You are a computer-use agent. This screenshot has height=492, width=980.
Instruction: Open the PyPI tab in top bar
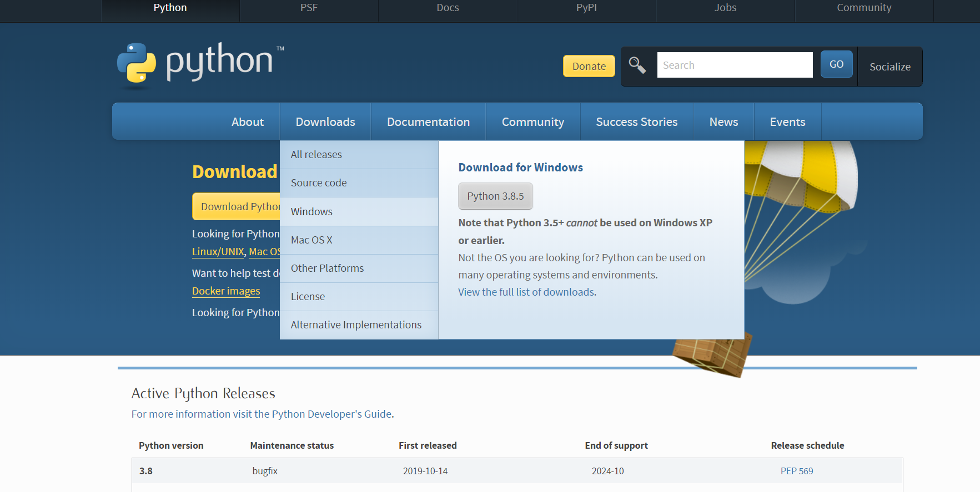(x=586, y=8)
